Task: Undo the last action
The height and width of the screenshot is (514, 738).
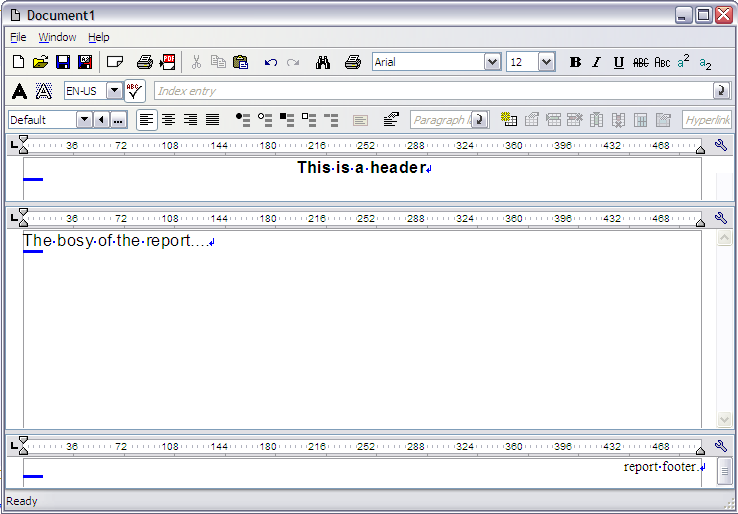Action: (x=270, y=62)
